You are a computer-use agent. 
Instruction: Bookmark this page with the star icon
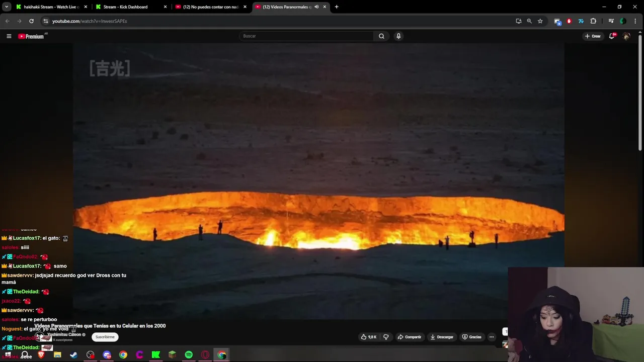pyautogui.click(x=540, y=21)
